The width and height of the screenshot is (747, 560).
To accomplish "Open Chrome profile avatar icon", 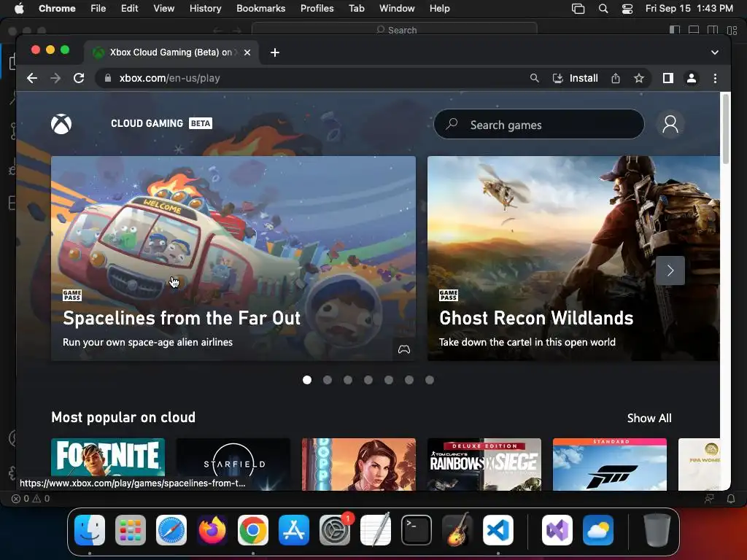I will tap(692, 78).
